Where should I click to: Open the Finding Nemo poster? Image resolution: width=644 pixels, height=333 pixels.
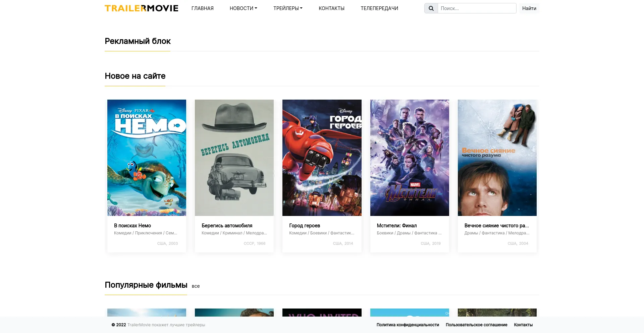click(x=147, y=158)
